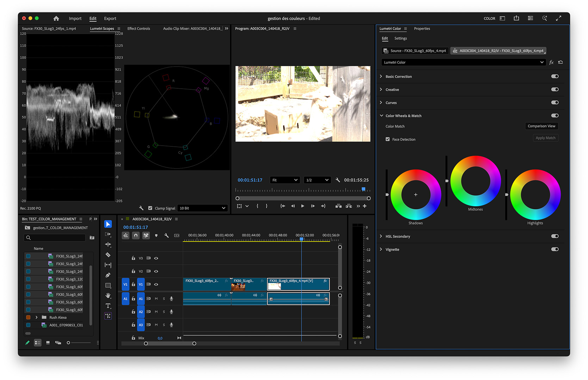Disable the Basic Correction section toggle

[555, 76]
